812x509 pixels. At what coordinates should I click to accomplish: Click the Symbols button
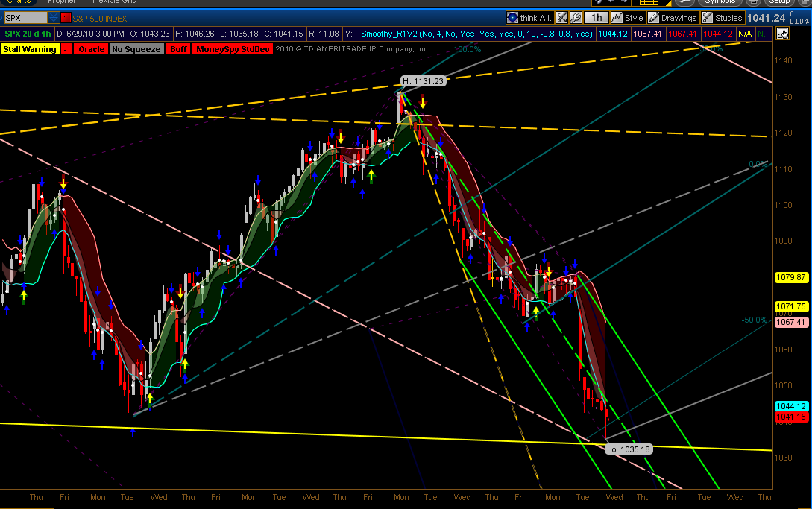720,2
